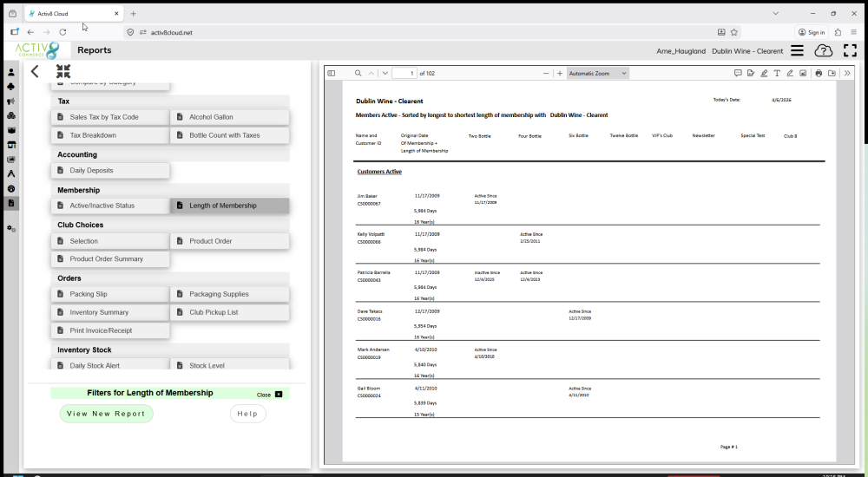Screen dimensions: 868x477
Task: Open the storefront icon in sidebar
Action: 11,145
